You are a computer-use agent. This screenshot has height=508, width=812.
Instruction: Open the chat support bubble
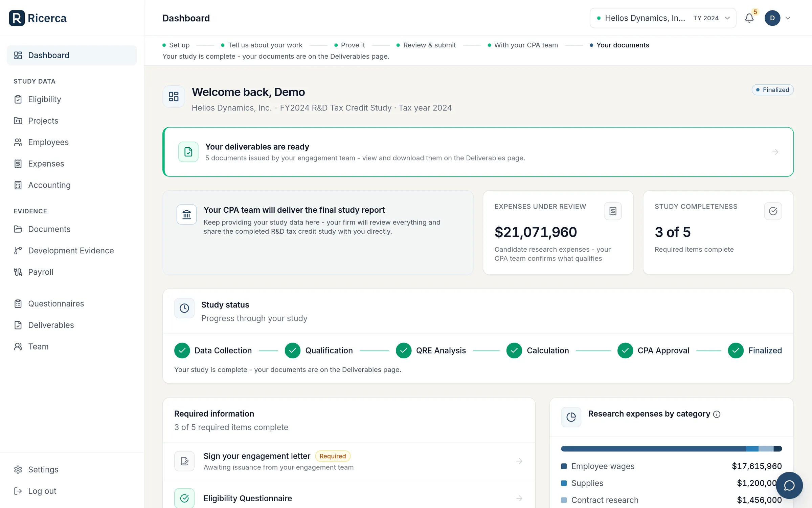(x=789, y=485)
